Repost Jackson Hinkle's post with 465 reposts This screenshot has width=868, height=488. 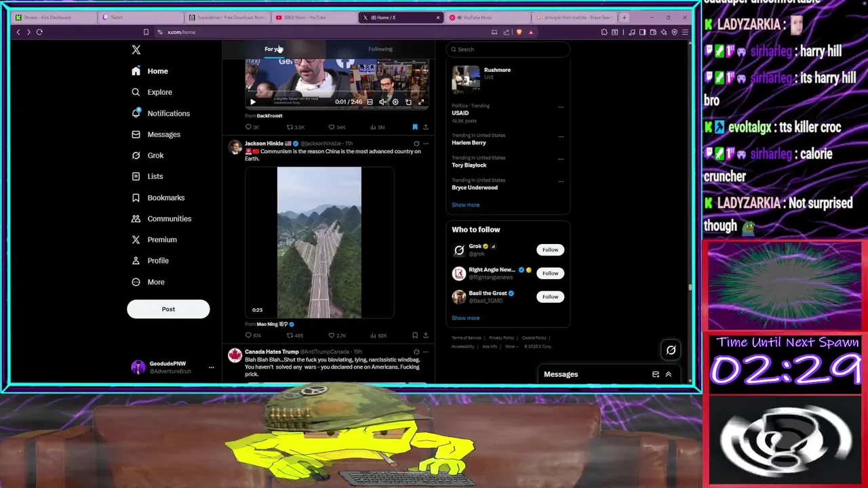pyautogui.click(x=295, y=335)
